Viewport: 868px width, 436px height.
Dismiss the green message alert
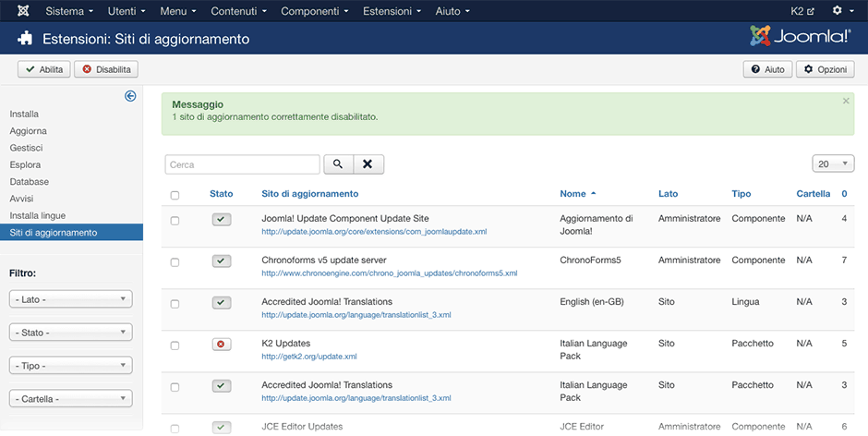pyautogui.click(x=846, y=101)
